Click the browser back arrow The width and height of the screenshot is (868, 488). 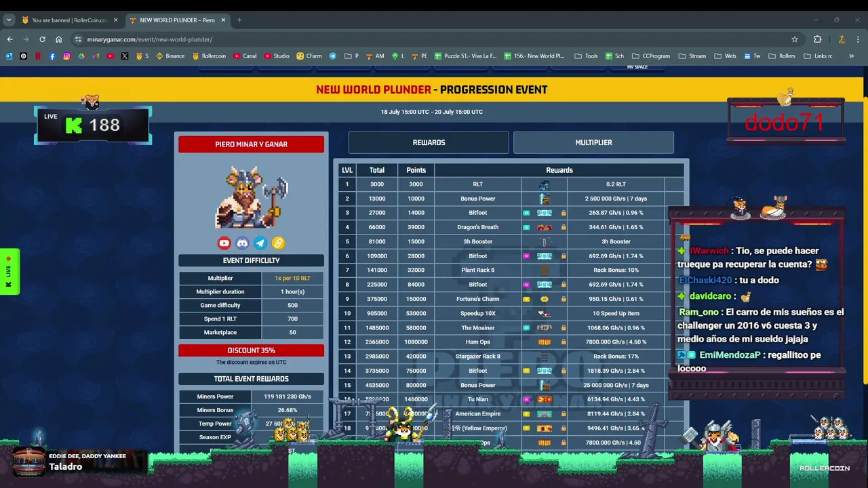coord(9,39)
